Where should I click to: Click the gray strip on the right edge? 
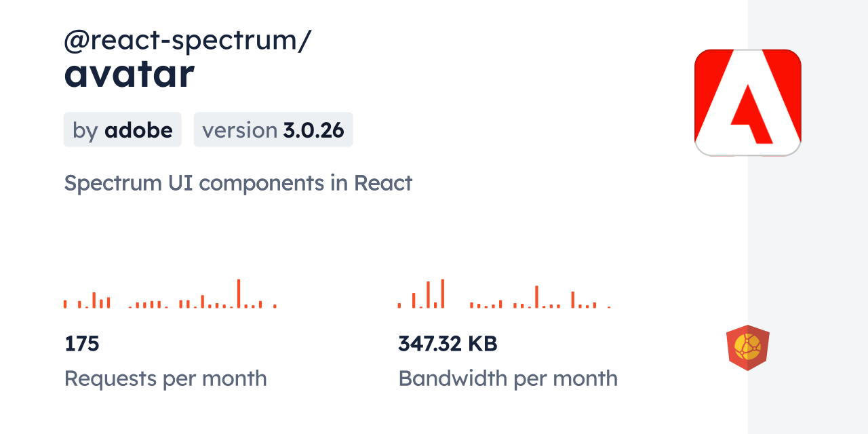(x=808, y=217)
